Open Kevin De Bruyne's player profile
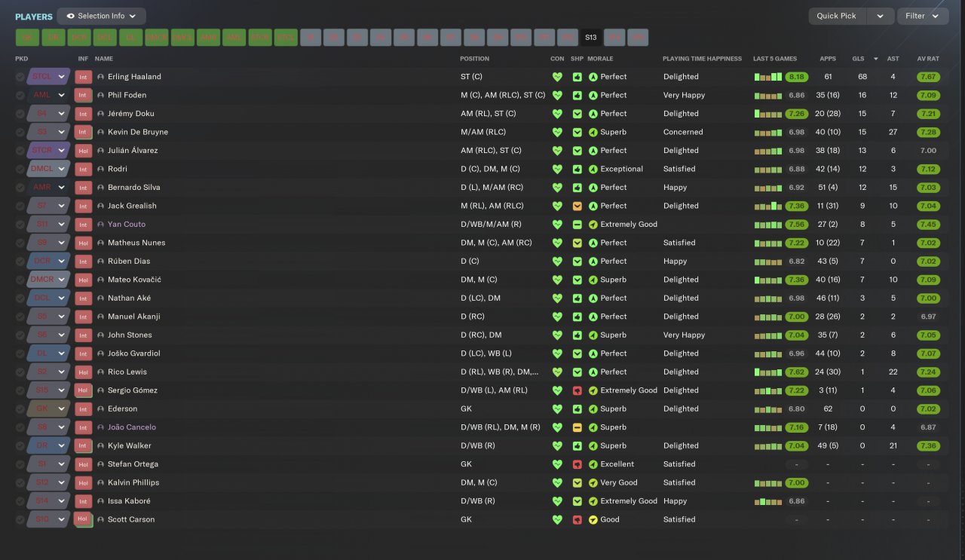The image size is (965, 560). [138, 133]
